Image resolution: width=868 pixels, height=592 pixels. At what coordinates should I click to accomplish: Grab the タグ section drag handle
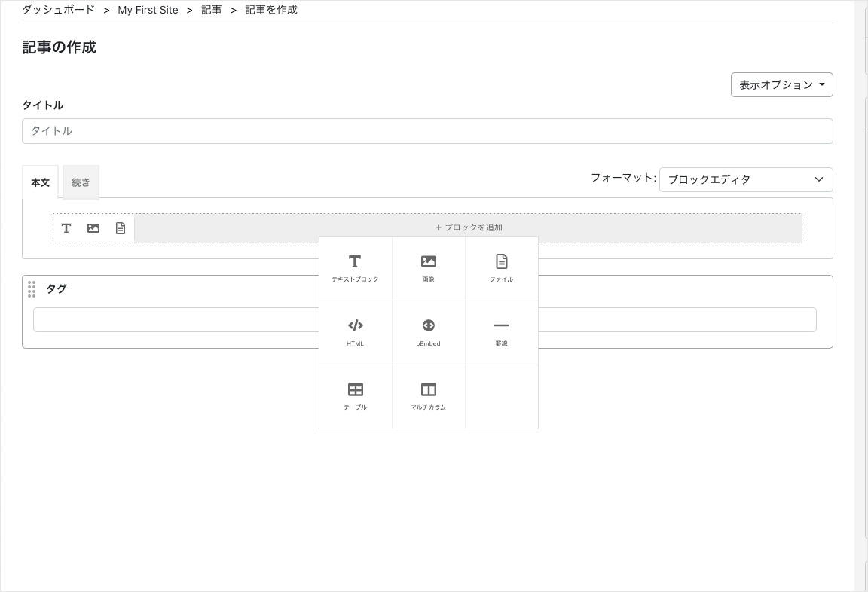(x=32, y=289)
